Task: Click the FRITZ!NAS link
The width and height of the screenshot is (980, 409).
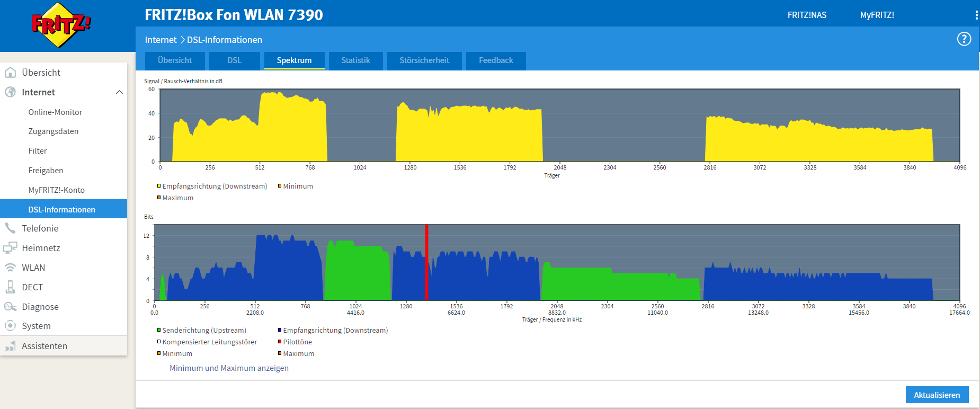Action: pyautogui.click(x=807, y=15)
